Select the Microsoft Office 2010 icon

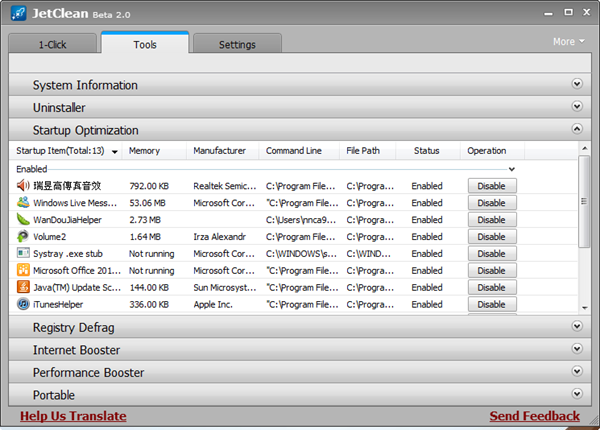tap(23, 270)
